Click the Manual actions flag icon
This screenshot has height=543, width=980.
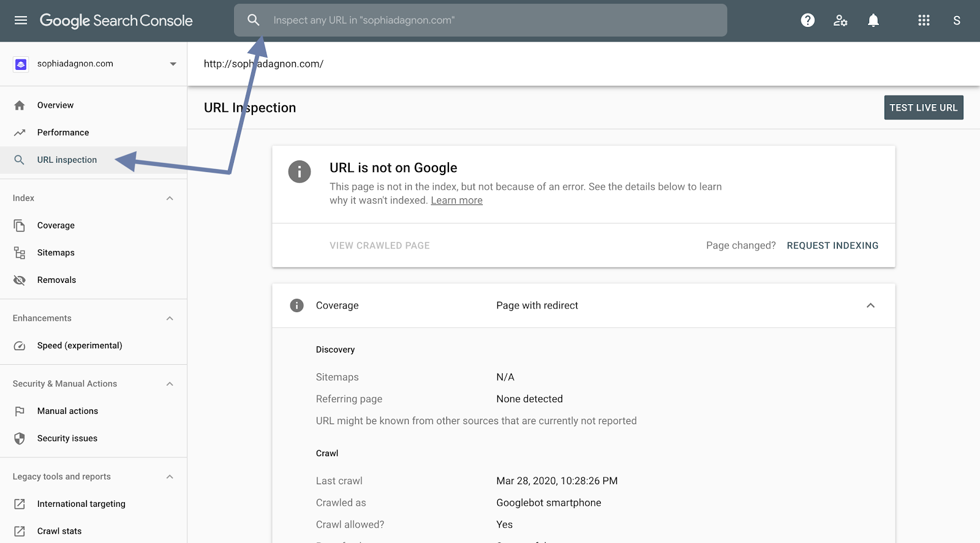point(20,411)
